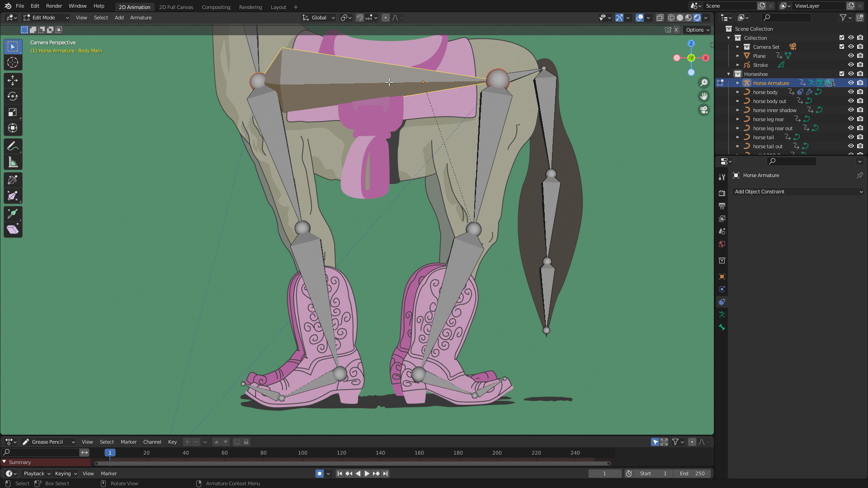Toggle proportional editing button
This screenshot has height=488, width=868.
pyautogui.click(x=385, y=18)
